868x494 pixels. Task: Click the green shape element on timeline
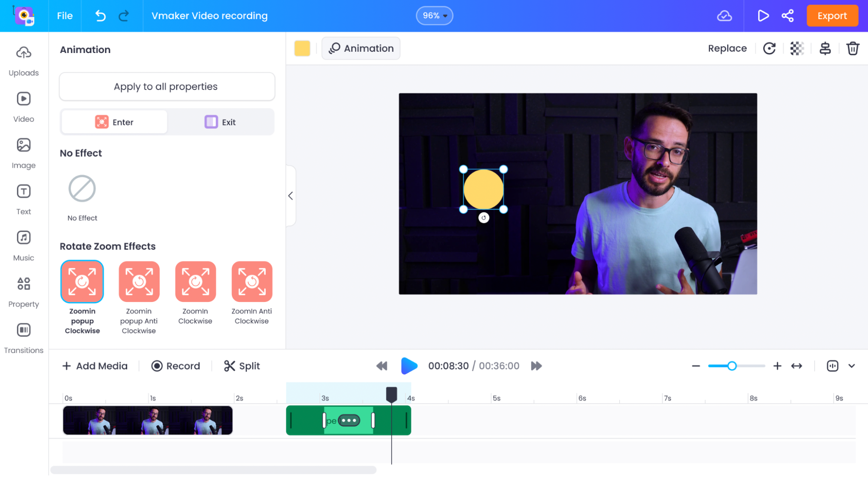point(349,420)
